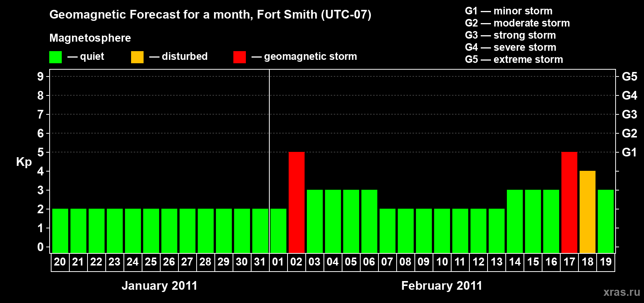
Task: Click the green bar for January 31
Action: (x=260, y=231)
